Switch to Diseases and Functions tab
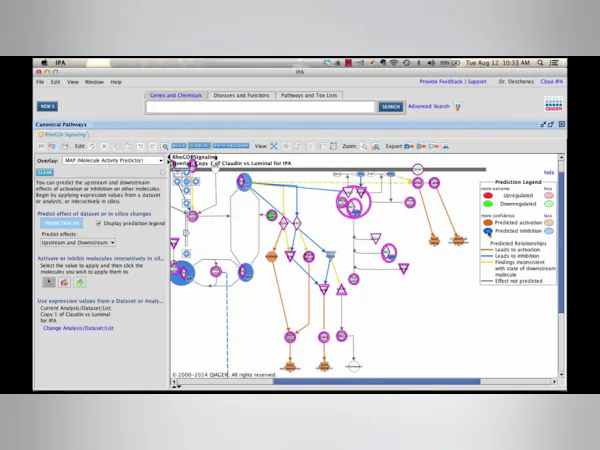600x450 pixels. (241, 95)
